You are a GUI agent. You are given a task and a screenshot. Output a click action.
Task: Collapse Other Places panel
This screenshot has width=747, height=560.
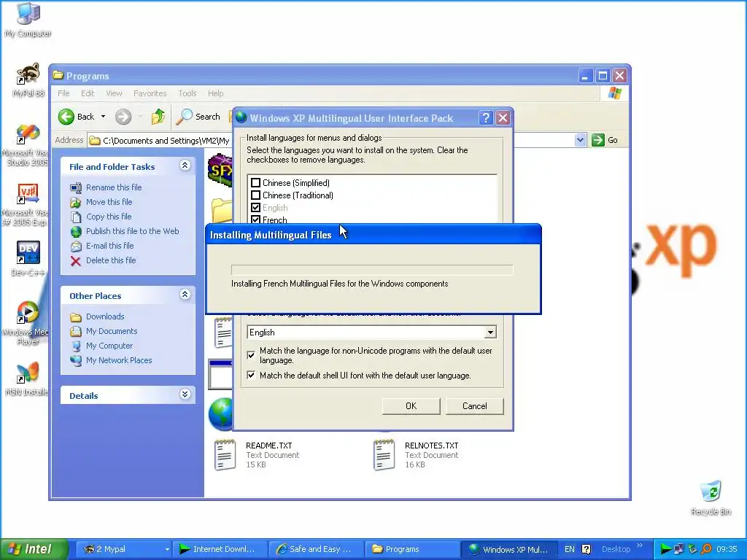[x=185, y=295]
